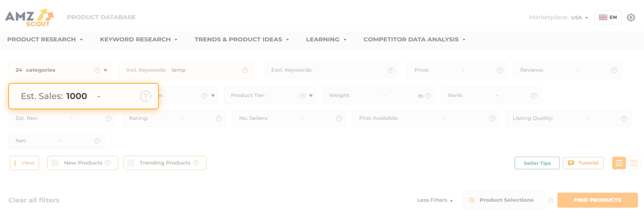Click the First Available filter field
644x218 pixels.
coord(426,118)
